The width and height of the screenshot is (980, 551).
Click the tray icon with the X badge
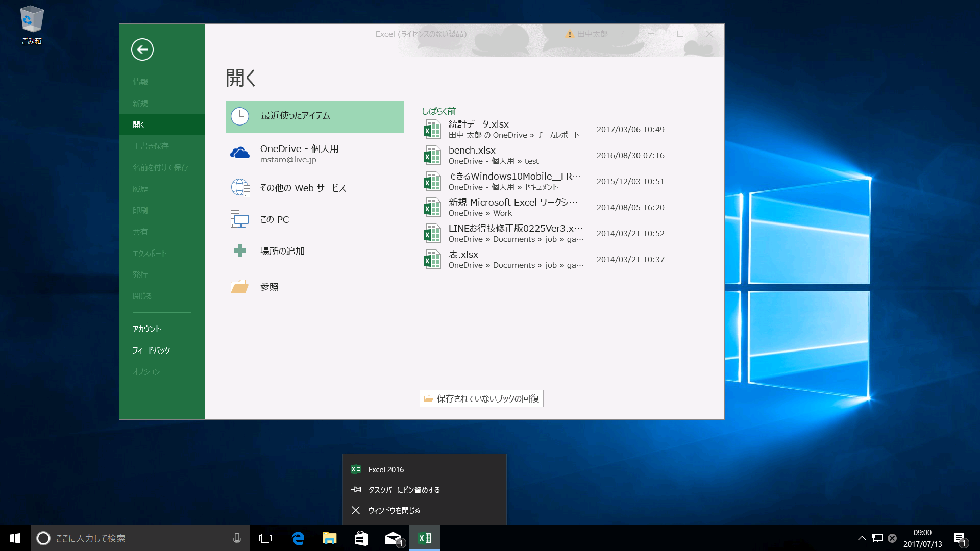pos(892,538)
